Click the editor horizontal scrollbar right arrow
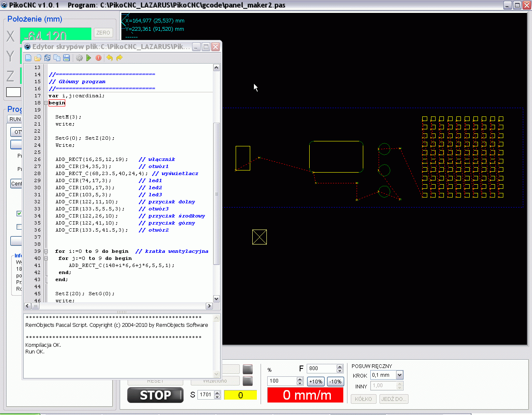The image size is (532, 415). click(209, 306)
